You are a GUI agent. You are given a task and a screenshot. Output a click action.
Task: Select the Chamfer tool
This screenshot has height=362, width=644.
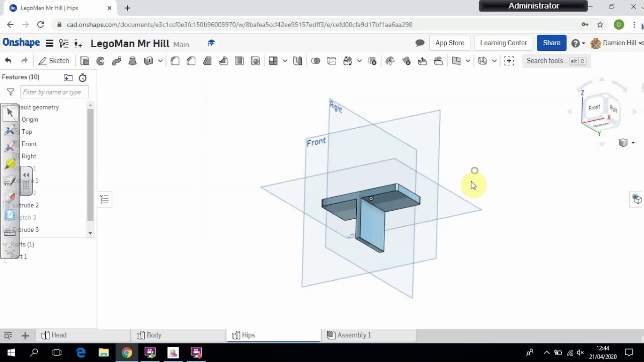191,61
